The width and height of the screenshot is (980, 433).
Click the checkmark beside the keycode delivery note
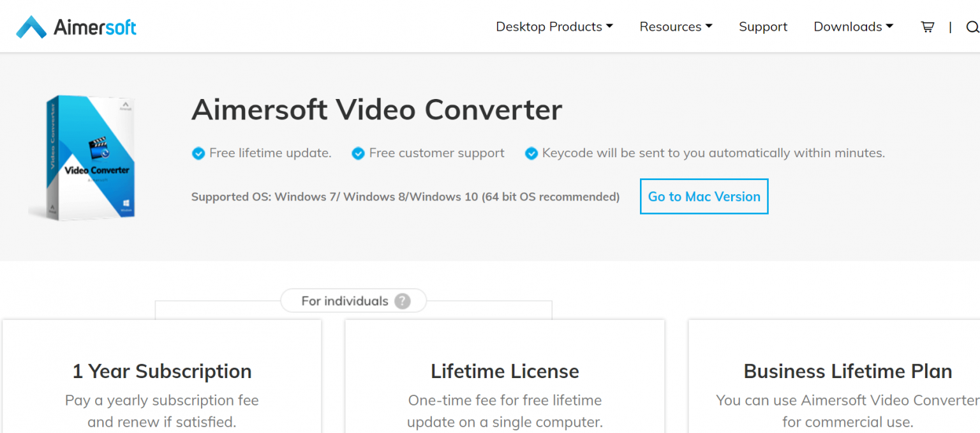tap(531, 153)
